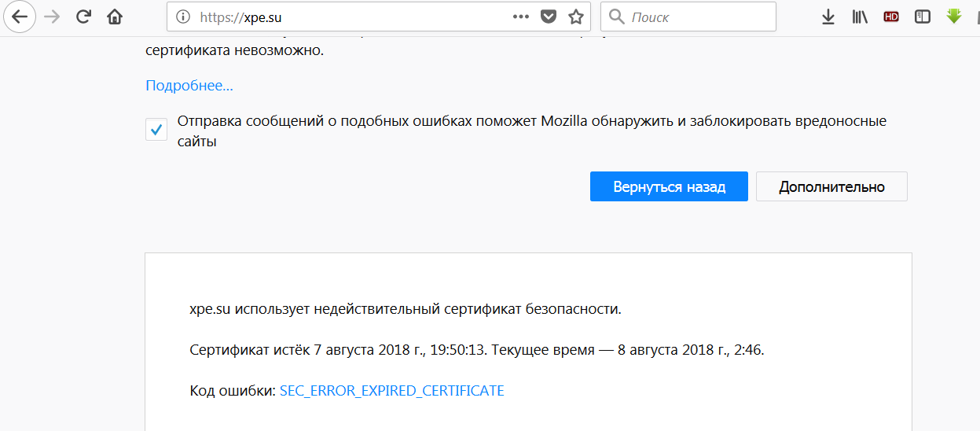This screenshot has width=980, height=431.
Task: Click the Forward navigation arrow
Action: 53,17
